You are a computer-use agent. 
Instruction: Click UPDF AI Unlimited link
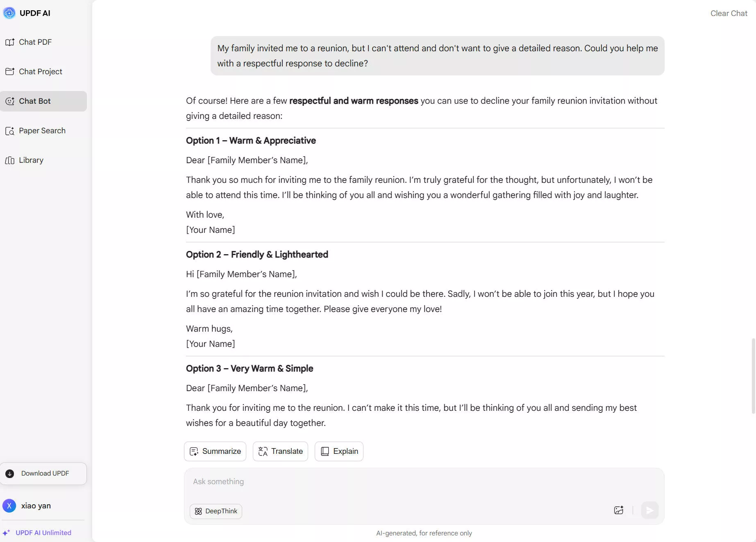[x=43, y=533]
